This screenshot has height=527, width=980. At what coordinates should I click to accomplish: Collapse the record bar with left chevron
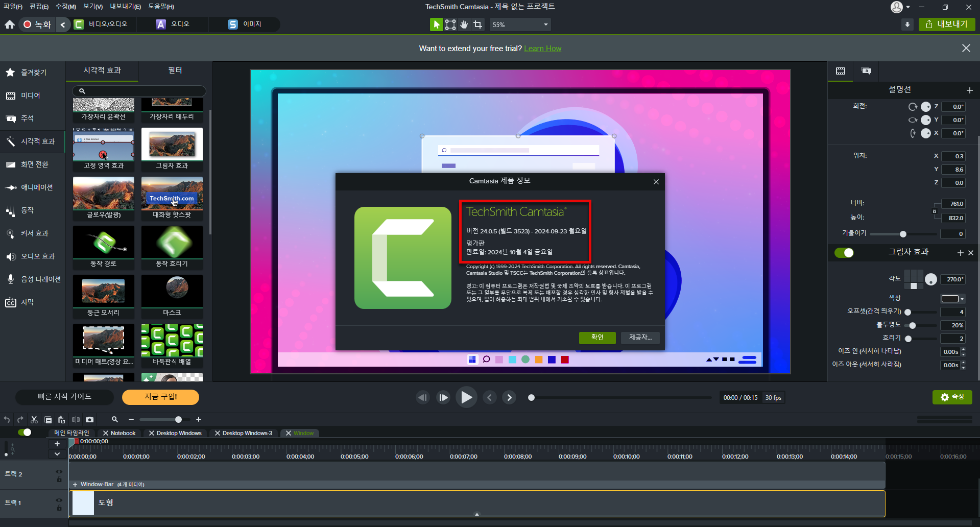click(63, 25)
